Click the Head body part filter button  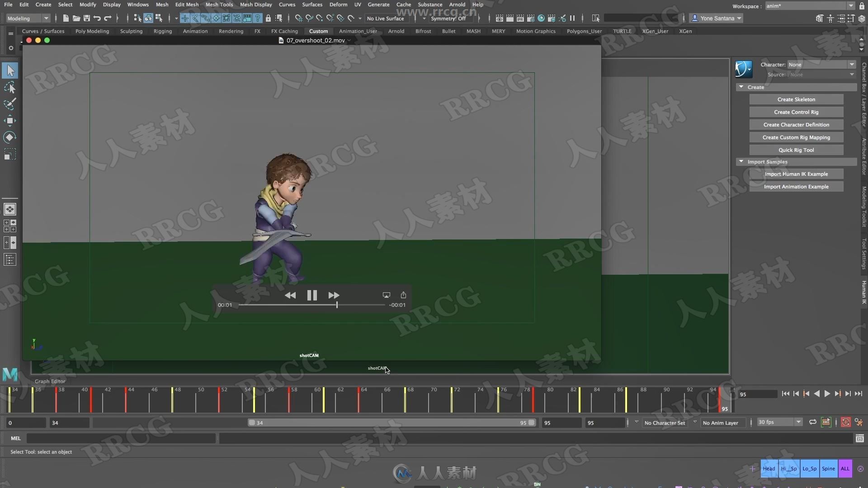pos(769,468)
